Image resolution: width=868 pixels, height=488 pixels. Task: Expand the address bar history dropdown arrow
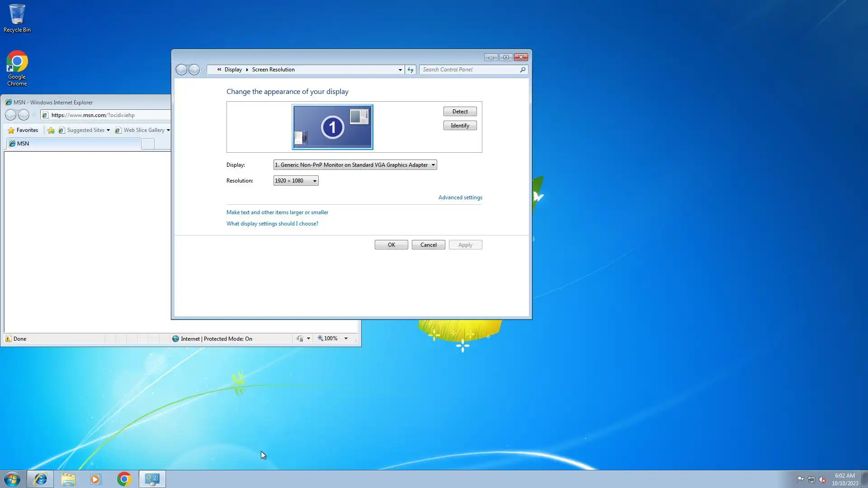pos(400,70)
